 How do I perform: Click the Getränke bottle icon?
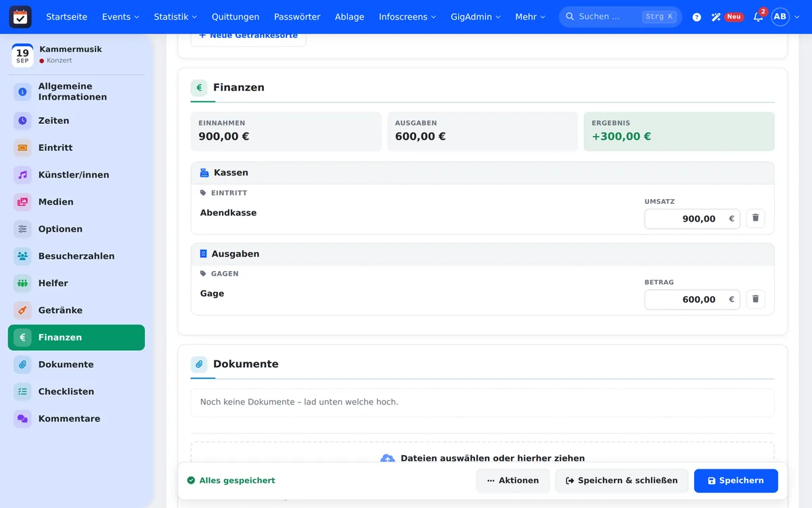point(23,310)
